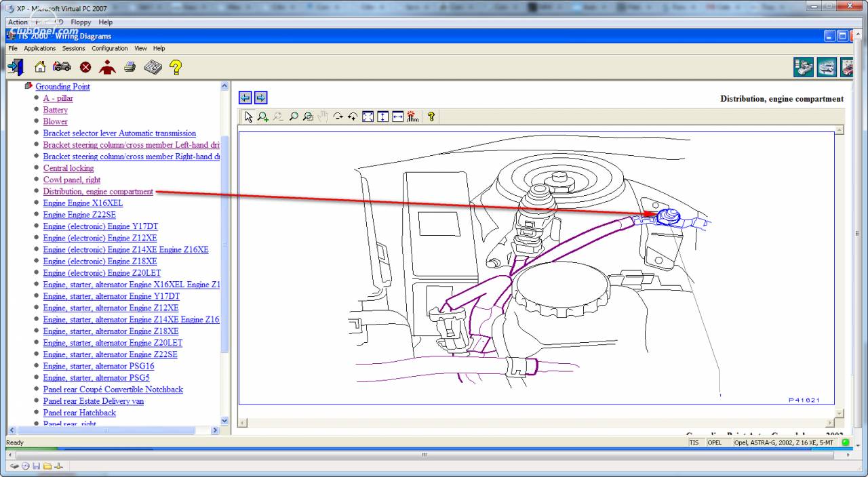Click the exit door icon in TIS toolbar
The image size is (868, 477).
(x=16, y=67)
